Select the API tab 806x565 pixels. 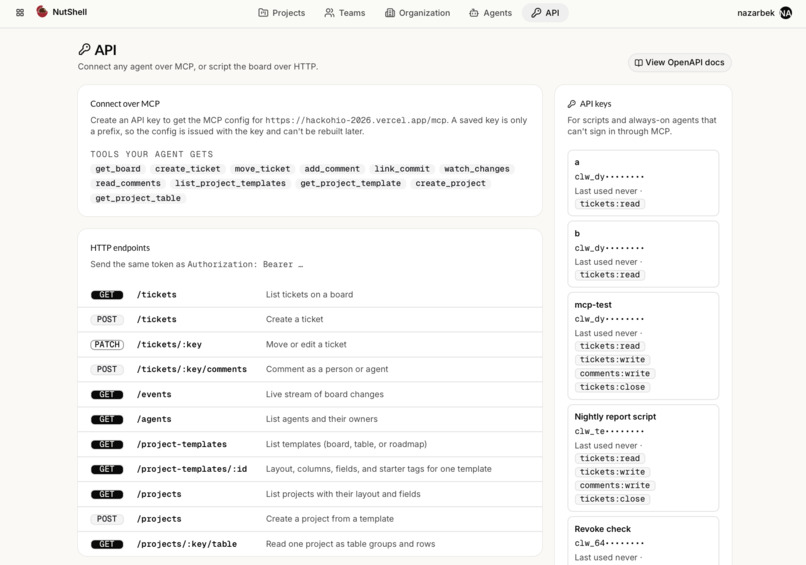tap(545, 13)
